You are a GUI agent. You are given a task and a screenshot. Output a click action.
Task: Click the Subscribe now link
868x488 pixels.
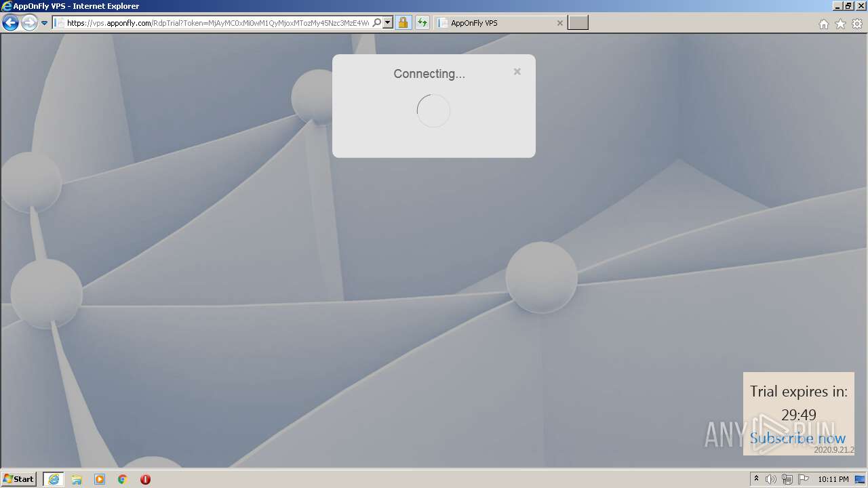[x=797, y=438]
